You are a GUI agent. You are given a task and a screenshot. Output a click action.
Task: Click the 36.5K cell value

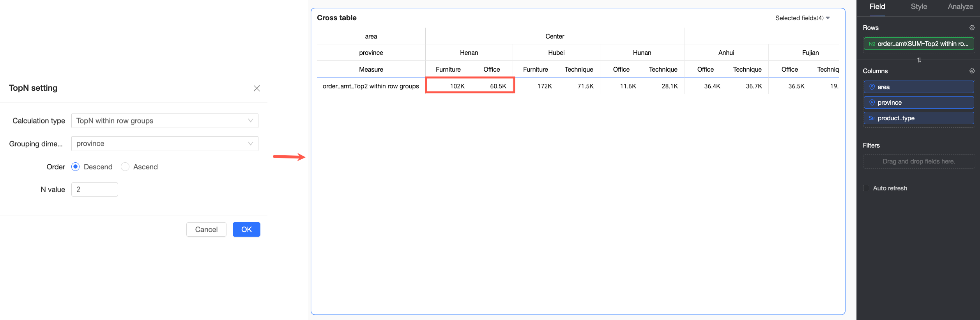click(796, 86)
